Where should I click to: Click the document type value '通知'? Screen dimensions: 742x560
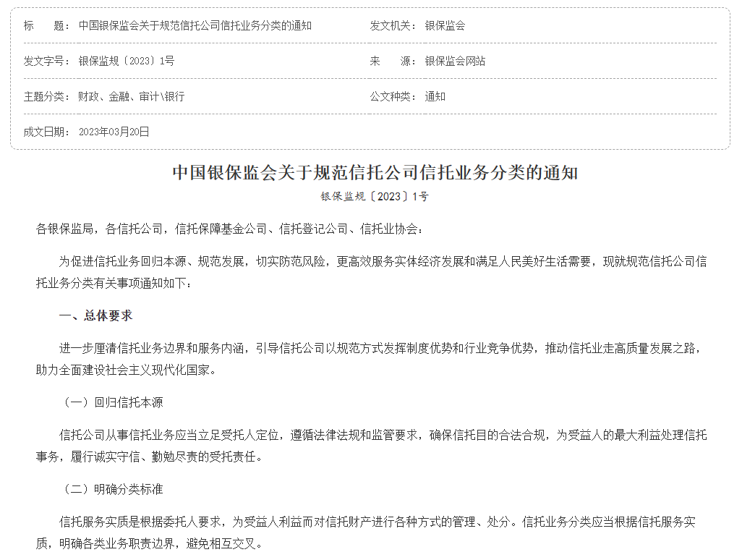[x=435, y=96]
